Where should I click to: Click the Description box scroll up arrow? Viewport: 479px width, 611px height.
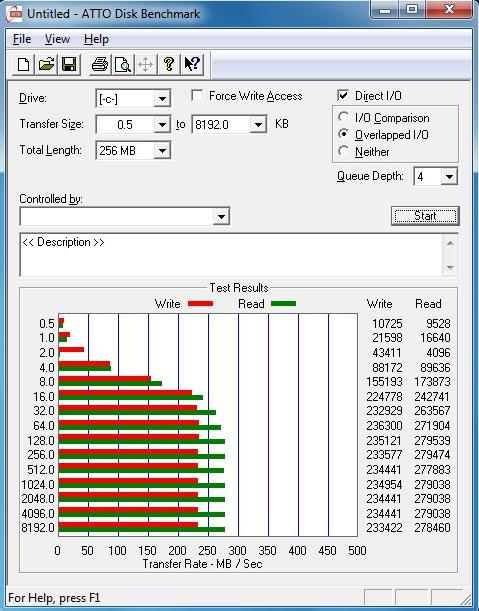tap(450, 243)
